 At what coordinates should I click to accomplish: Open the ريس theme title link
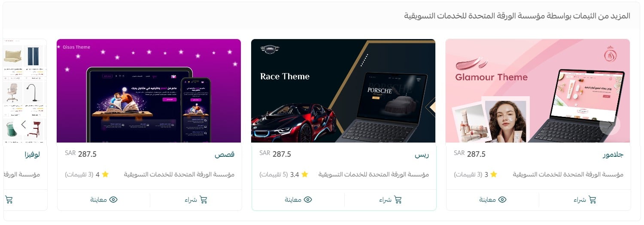[422, 155]
